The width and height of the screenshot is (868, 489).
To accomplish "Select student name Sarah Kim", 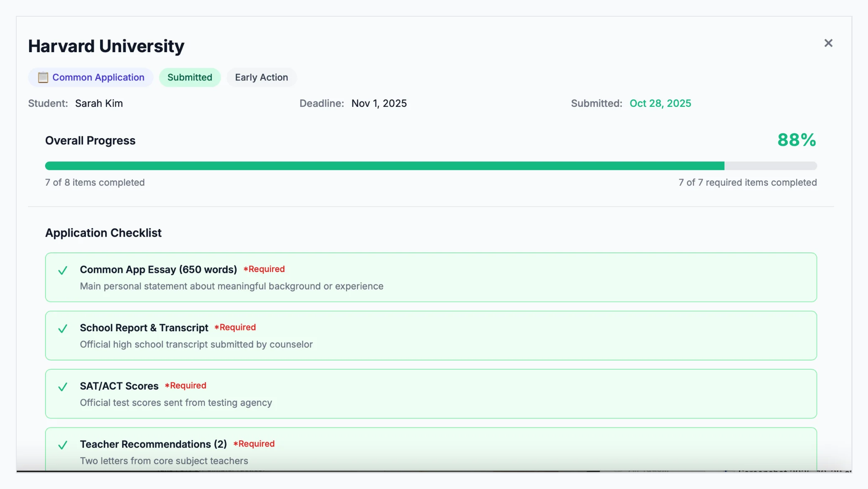I will click(99, 103).
